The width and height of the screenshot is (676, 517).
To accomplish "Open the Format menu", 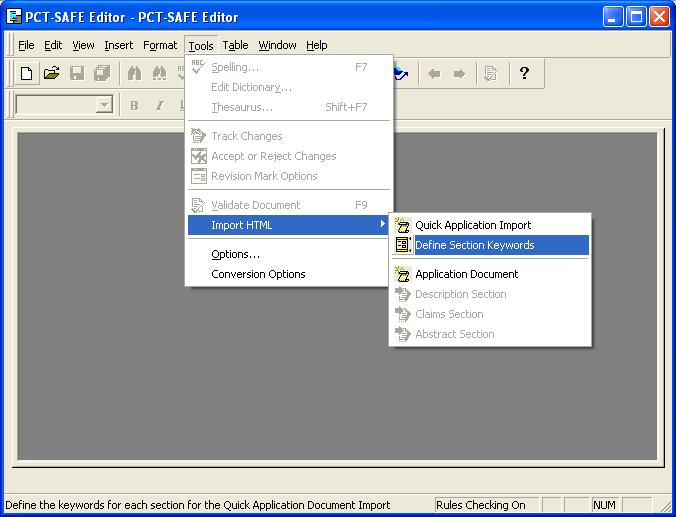I will (160, 45).
